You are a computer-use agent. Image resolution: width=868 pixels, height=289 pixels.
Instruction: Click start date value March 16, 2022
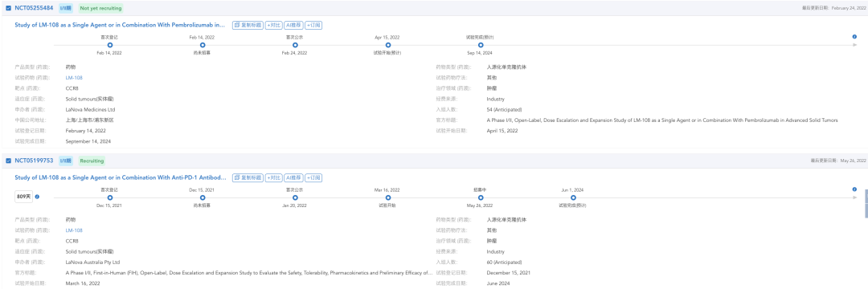[83, 283]
